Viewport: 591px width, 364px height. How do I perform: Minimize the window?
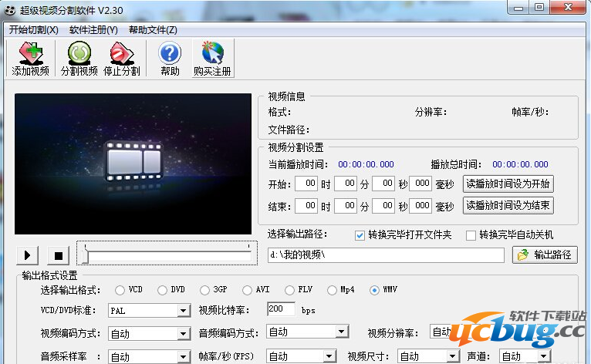coord(518,7)
